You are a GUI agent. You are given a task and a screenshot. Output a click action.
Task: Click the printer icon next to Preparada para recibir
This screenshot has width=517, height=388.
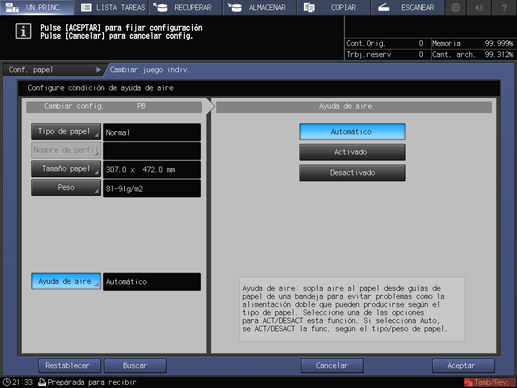click(42, 382)
